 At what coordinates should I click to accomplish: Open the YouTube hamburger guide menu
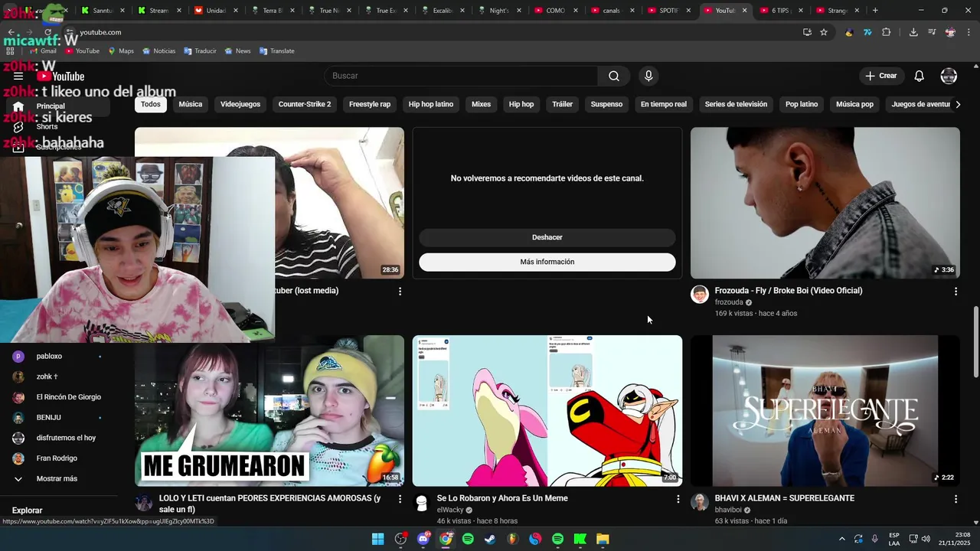click(x=18, y=77)
